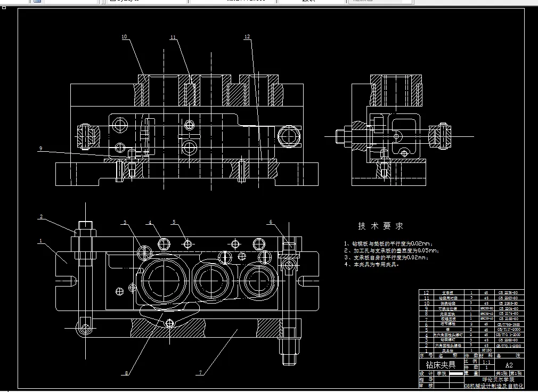Click the HT150 material cell in row 1
Viewport: 538px width, 392px height.
486,350
